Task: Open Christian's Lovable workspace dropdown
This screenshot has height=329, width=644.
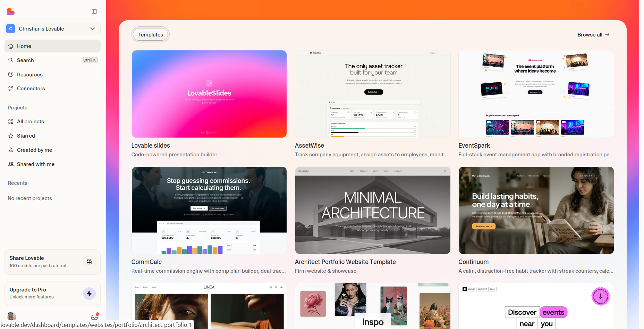Action: point(52,29)
